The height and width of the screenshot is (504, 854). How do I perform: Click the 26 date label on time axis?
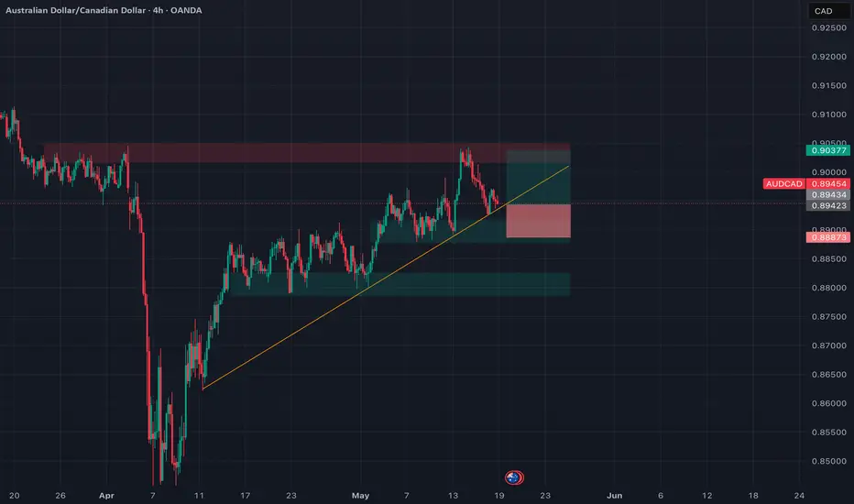60,495
